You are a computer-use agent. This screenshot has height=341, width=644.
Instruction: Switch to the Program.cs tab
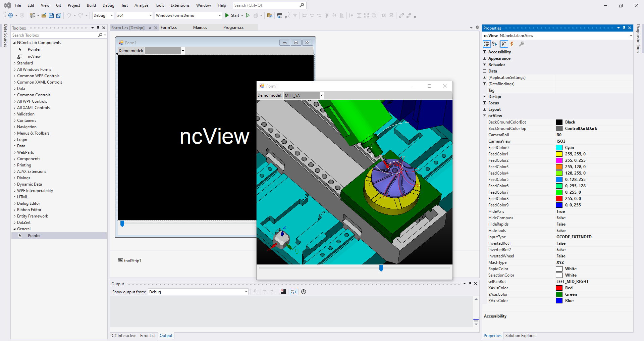pos(233,28)
